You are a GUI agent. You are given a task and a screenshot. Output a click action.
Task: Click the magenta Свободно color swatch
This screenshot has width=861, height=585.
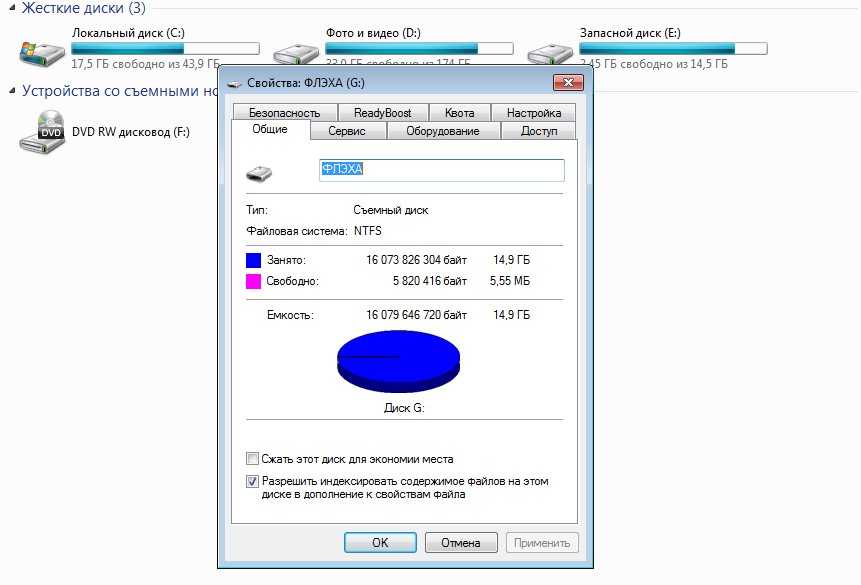click(x=254, y=282)
